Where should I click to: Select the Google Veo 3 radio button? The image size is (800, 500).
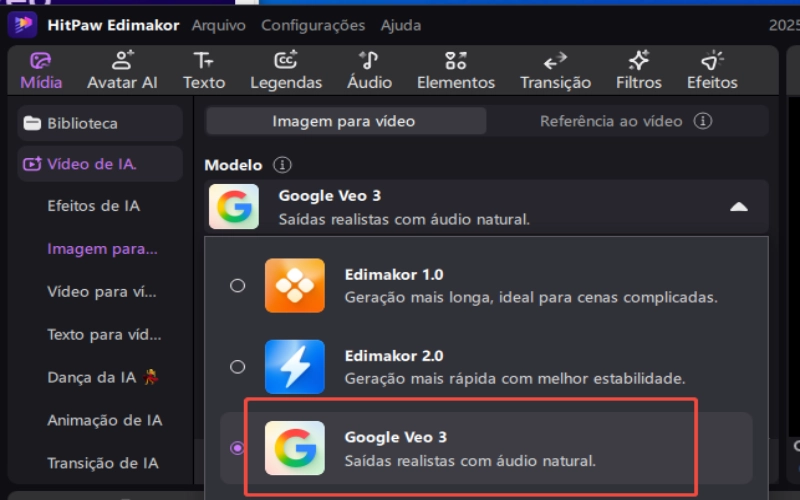(x=237, y=448)
